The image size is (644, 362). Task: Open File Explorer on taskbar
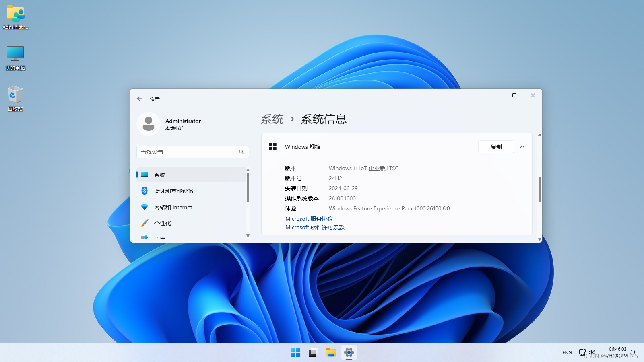[331, 353]
